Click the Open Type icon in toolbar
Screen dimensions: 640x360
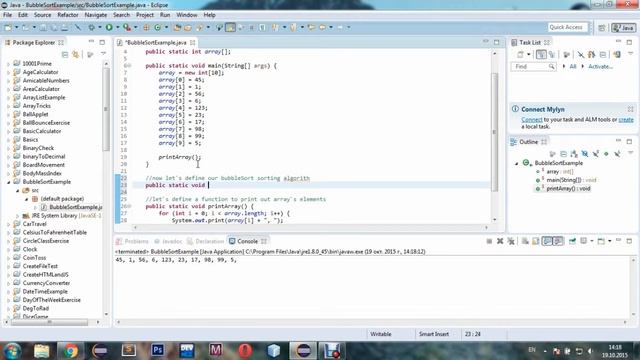[x=177, y=27]
